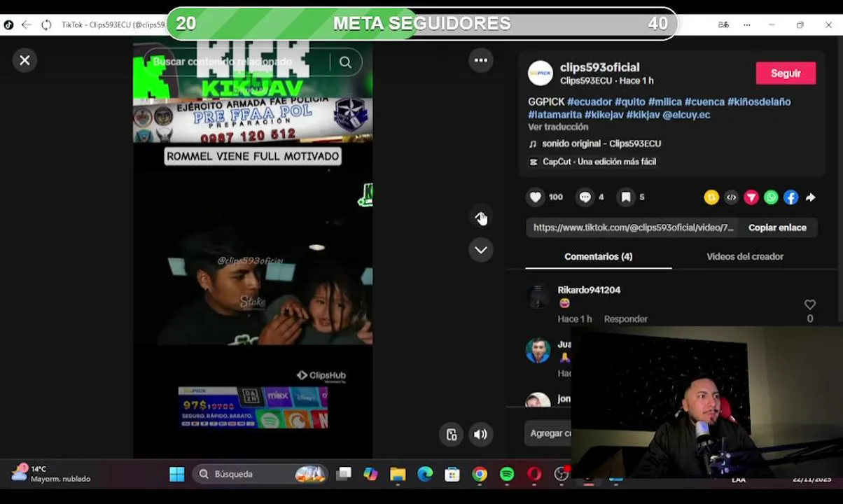
Task: Like the video with the heart icon
Action: (x=536, y=197)
